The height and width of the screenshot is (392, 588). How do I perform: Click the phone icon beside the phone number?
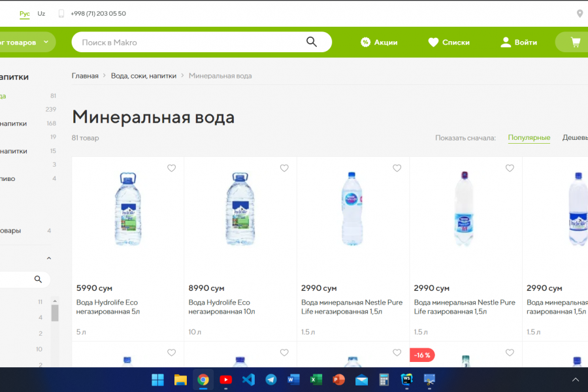pos(61,14)
